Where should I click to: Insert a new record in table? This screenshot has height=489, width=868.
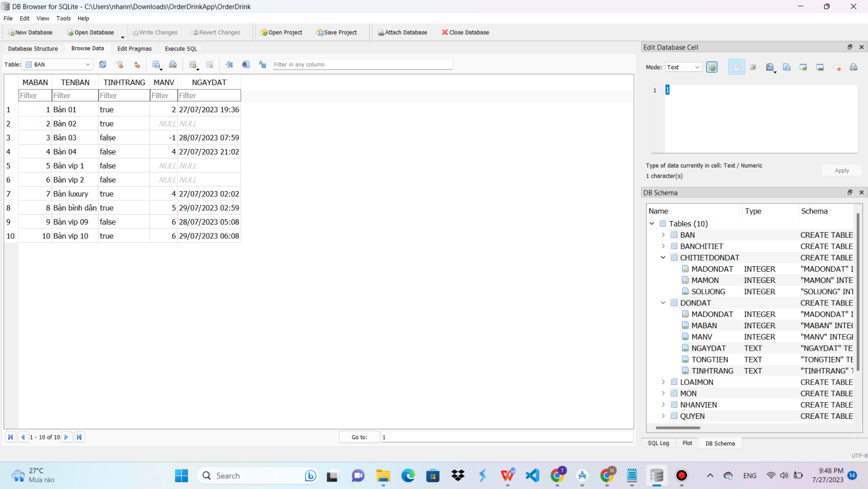[193, 65]
